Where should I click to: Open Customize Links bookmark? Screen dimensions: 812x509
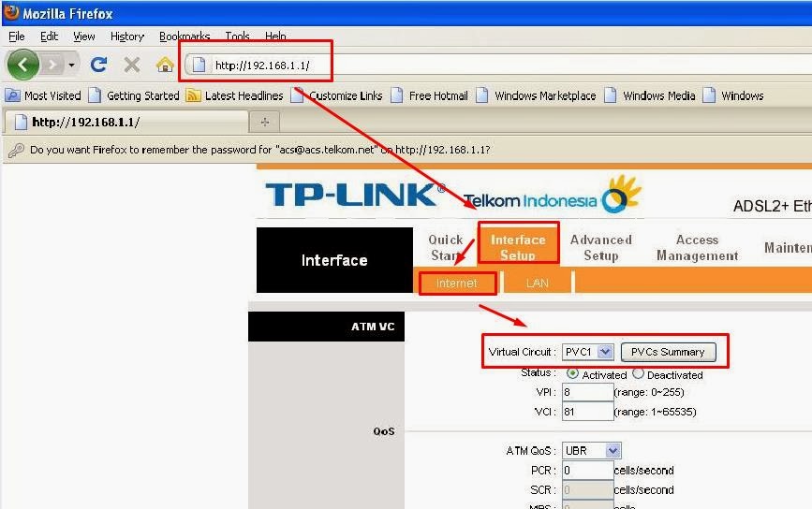[336, 95]
